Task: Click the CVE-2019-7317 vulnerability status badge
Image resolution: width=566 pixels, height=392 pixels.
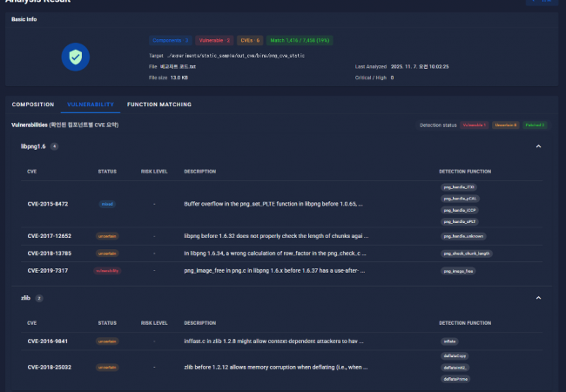Action: pyautogui.click(x=107, y=271)
